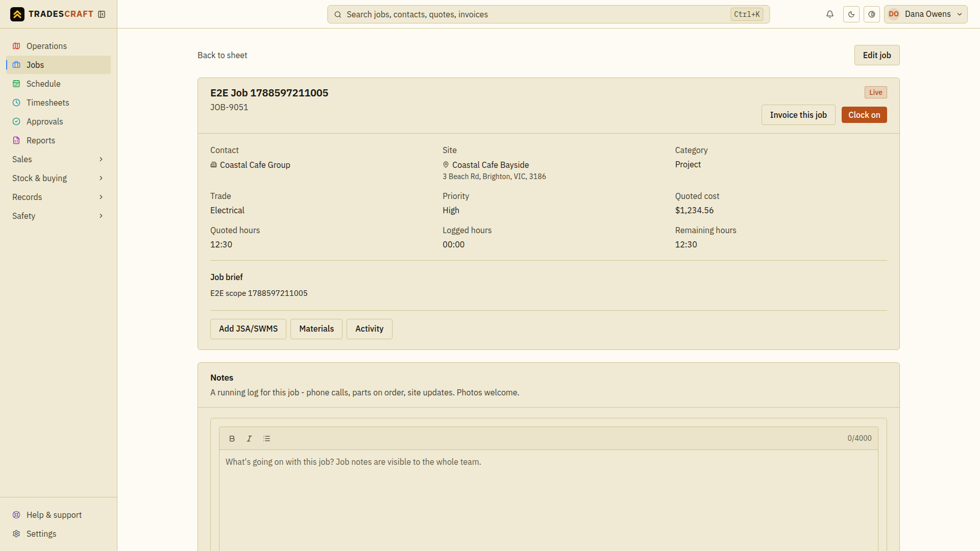Click E2E scope 1788597211005 brief text
The image size is (980, 551).
(x=259, y=293)
